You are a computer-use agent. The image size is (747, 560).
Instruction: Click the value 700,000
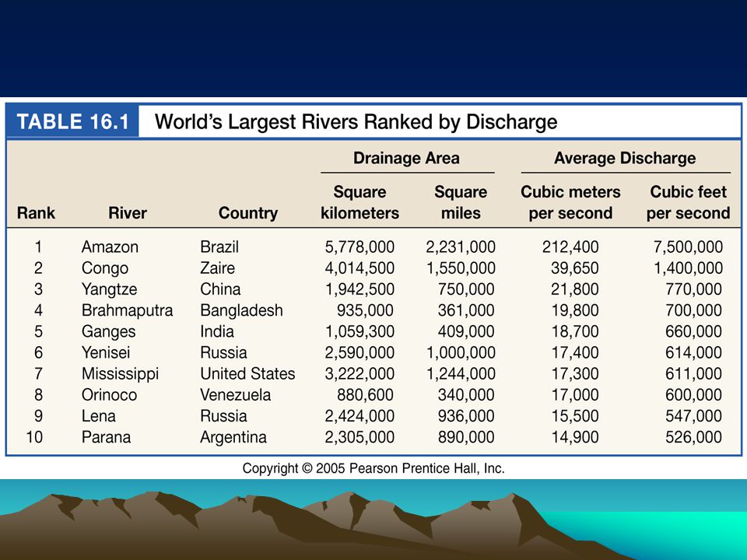point(693,310)
